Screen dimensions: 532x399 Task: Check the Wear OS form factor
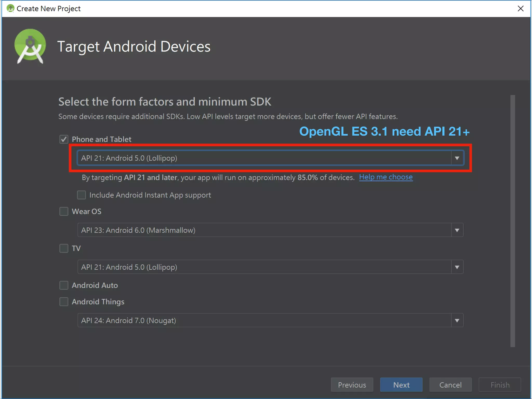coord(64,211)
